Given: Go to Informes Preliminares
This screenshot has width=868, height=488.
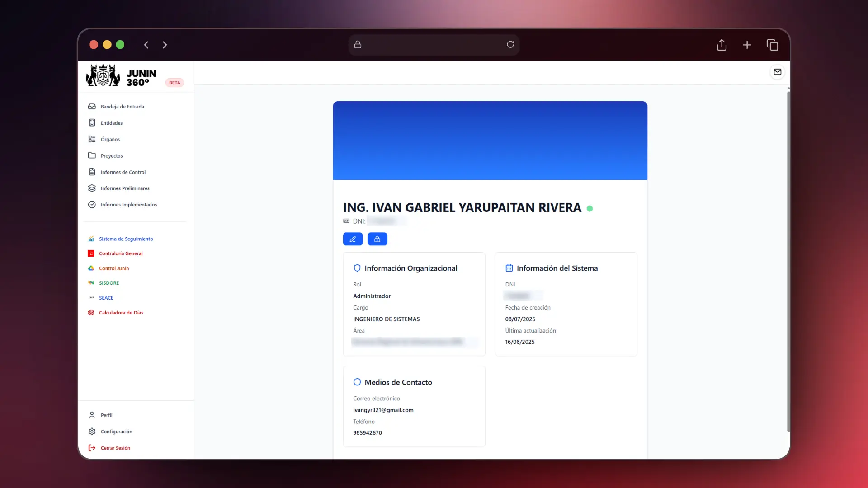Looking at the screenshot, I should (125, 188).
